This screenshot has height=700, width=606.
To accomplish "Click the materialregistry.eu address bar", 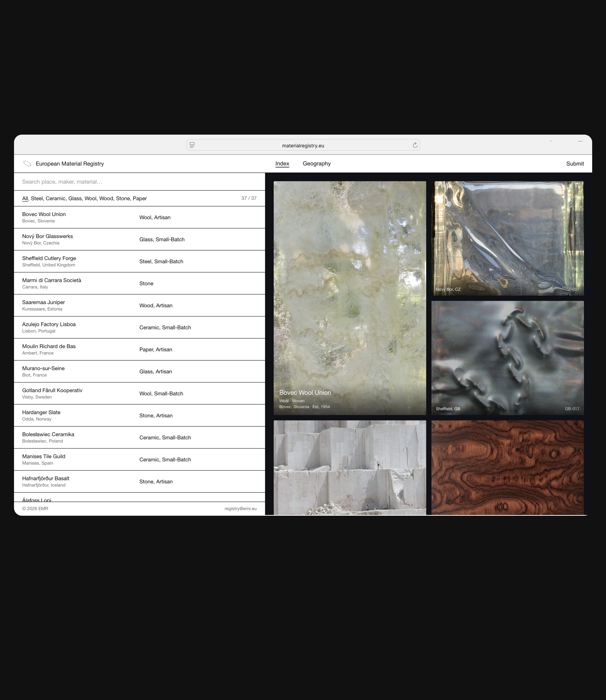I will (303, 145).
